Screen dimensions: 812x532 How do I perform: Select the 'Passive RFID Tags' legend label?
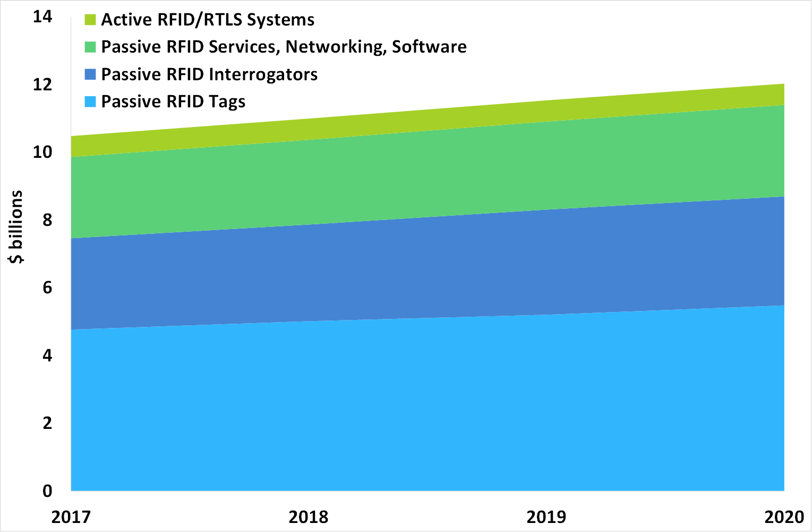(173, 102)
